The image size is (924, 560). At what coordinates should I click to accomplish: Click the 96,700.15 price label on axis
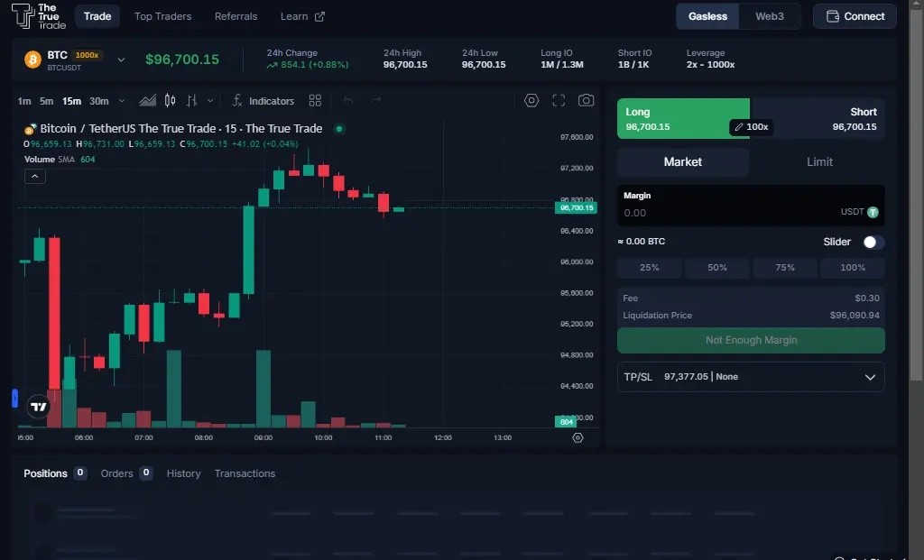point(576,208)
